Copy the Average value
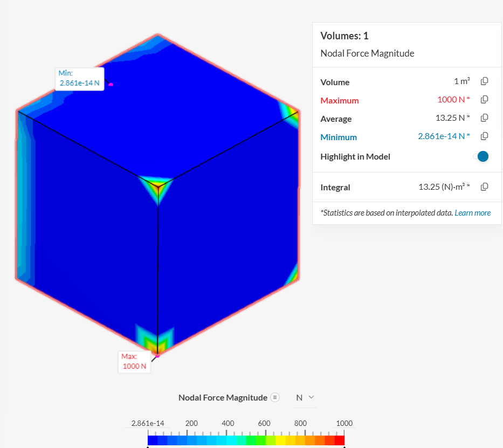 (x=484, y=118)
